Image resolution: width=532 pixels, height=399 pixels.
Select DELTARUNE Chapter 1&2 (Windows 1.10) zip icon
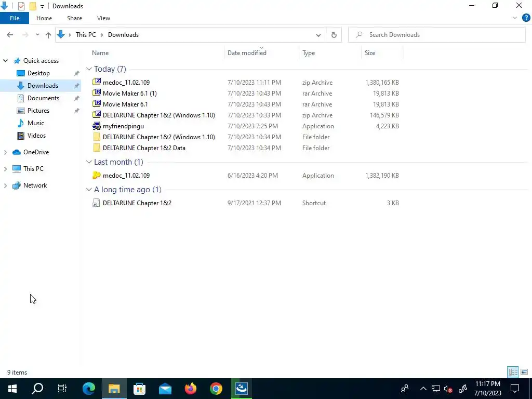coord(97,114)
